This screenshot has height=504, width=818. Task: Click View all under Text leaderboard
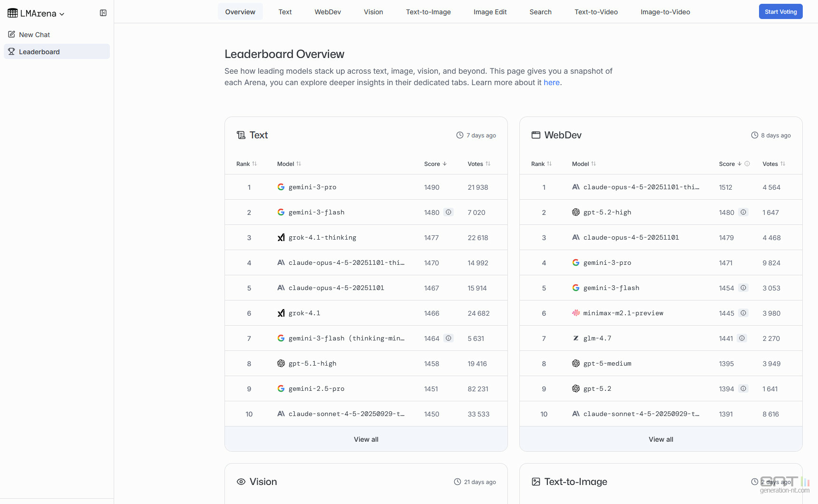click(x=366, y=439)
